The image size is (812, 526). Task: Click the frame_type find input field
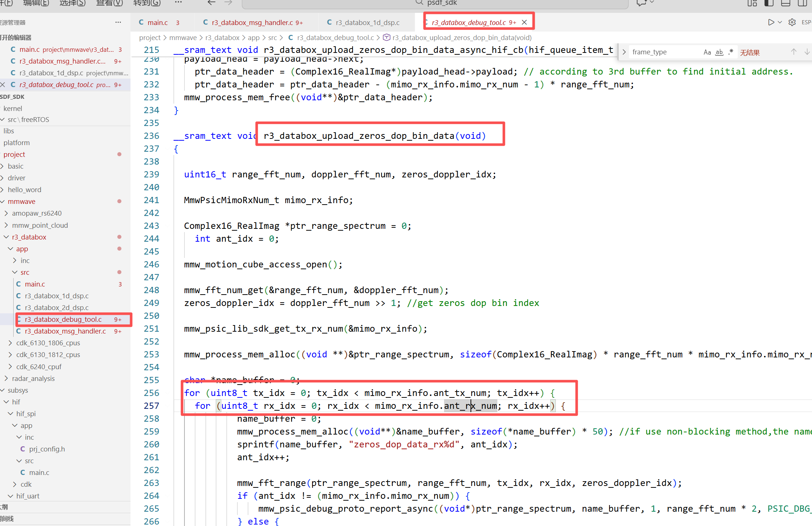(665, 52)
